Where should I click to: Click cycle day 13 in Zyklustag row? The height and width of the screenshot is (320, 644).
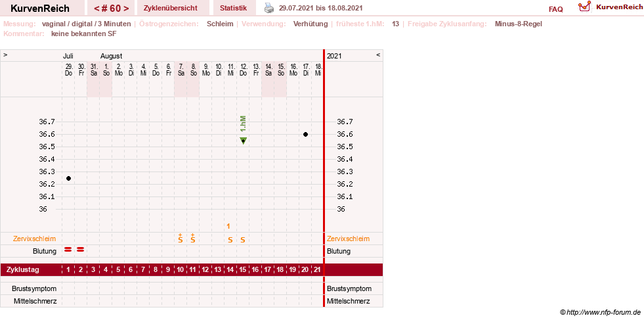click(218, 270)
